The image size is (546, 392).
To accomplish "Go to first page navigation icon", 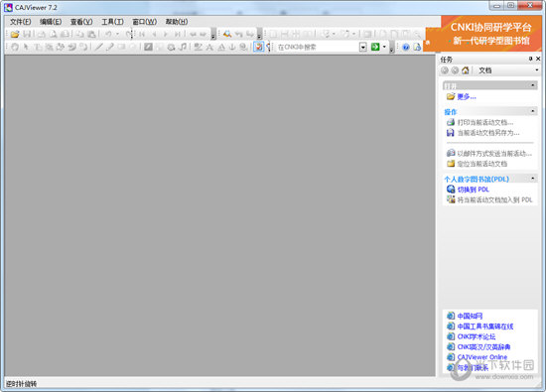I will point(142,34).
